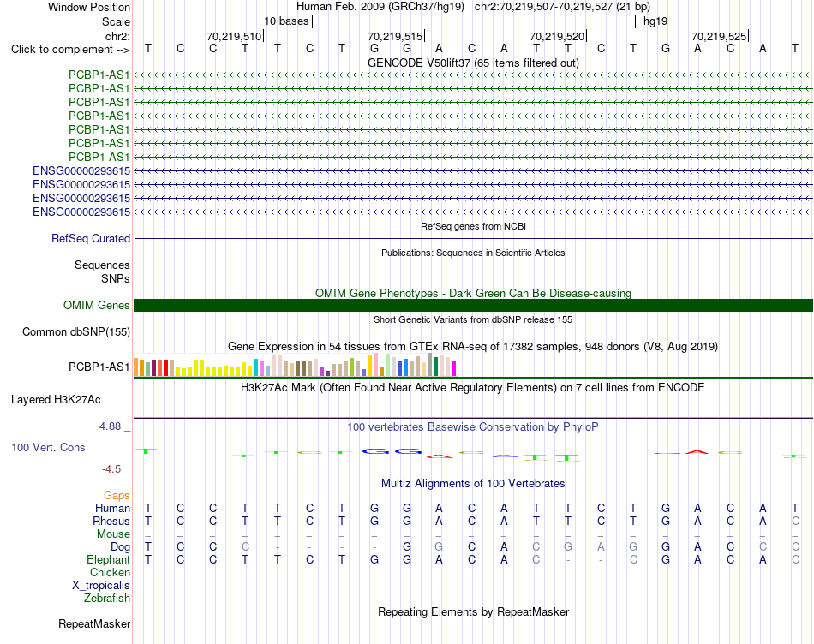Click the RefSeq Curated track label
Viewport: 814px width, 644px height.
91,238
